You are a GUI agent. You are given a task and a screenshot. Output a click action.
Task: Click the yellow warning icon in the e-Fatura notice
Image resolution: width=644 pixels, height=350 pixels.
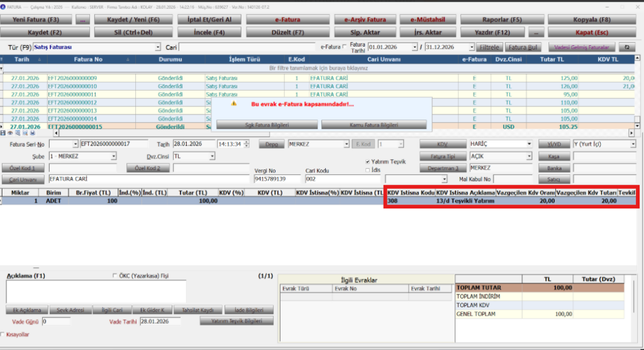pyautogui.click(x=234, y=104)
